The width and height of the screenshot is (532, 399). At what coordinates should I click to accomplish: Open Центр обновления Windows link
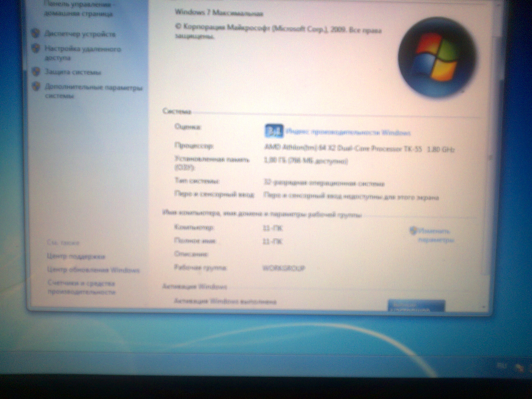93,270
